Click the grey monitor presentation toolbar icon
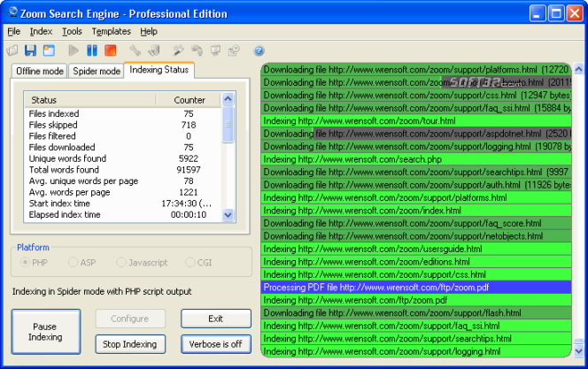 point(215,50)
